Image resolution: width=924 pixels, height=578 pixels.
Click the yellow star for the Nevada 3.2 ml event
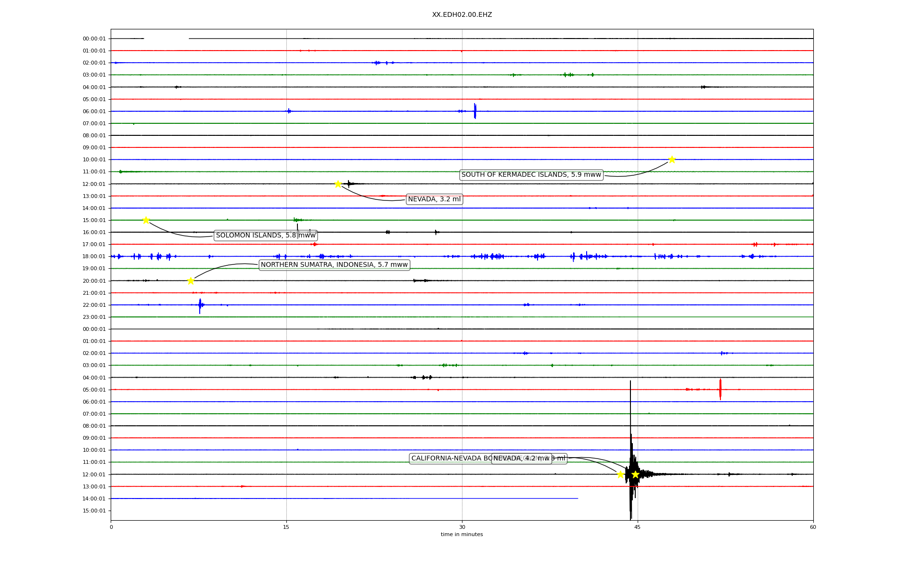[x=338, y=184]
